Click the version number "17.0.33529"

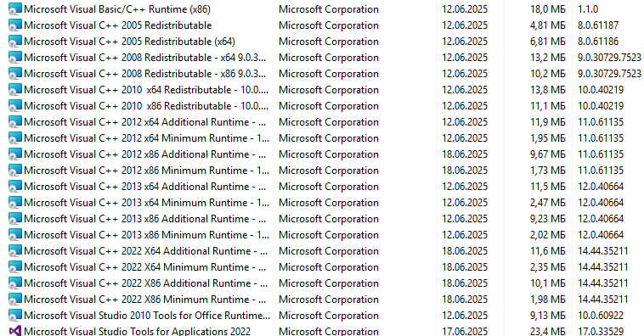pyautogui.click(x=601, y=331)
